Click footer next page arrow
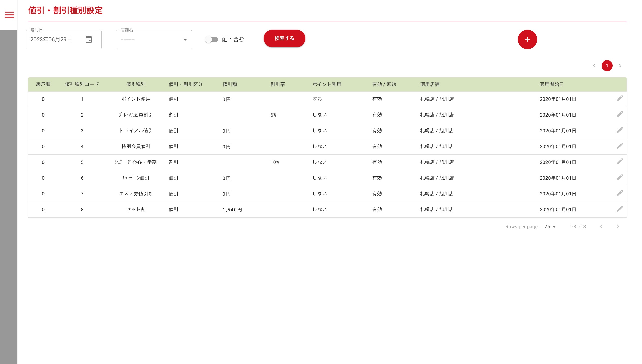The image size is (642, 364). (618, 226)
